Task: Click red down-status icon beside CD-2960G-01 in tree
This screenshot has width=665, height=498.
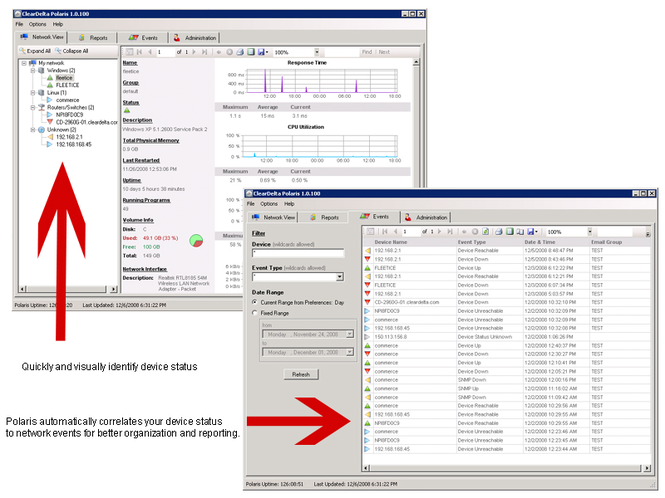Action: tap(50, 122)
